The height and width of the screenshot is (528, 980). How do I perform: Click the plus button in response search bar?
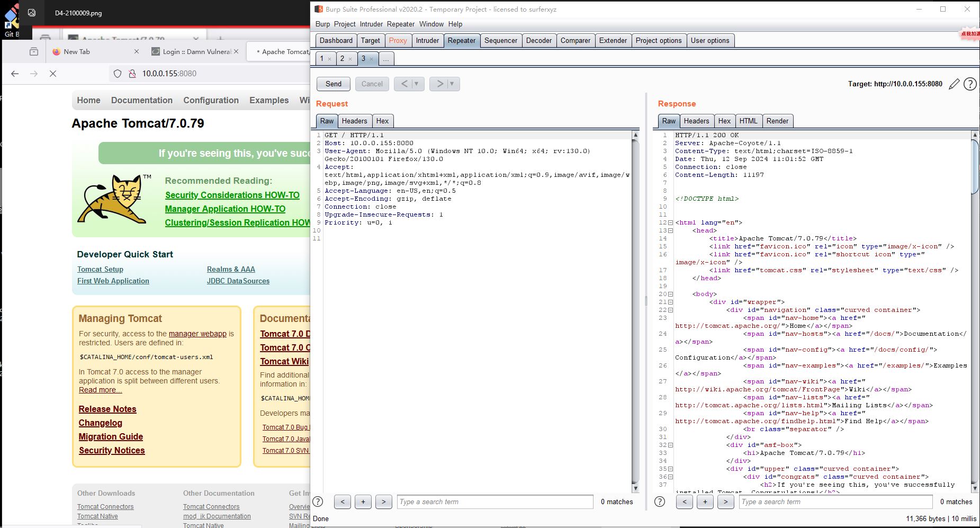[705, 502]
